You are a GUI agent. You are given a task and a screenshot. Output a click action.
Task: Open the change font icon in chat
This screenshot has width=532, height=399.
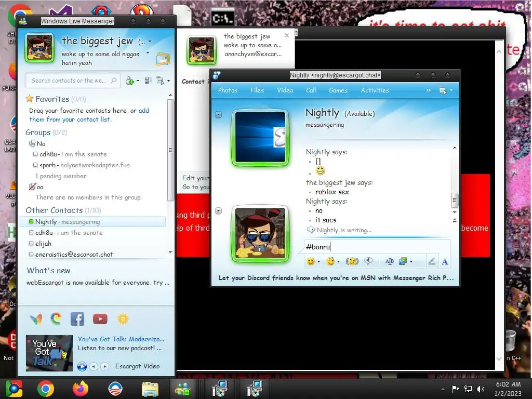click(390, 261)
